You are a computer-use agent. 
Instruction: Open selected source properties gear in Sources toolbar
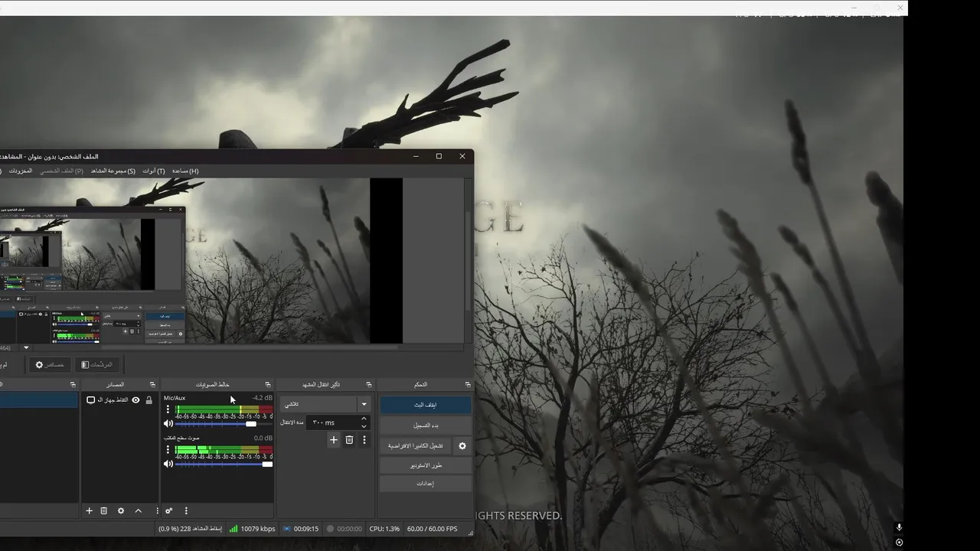[120, 510]
